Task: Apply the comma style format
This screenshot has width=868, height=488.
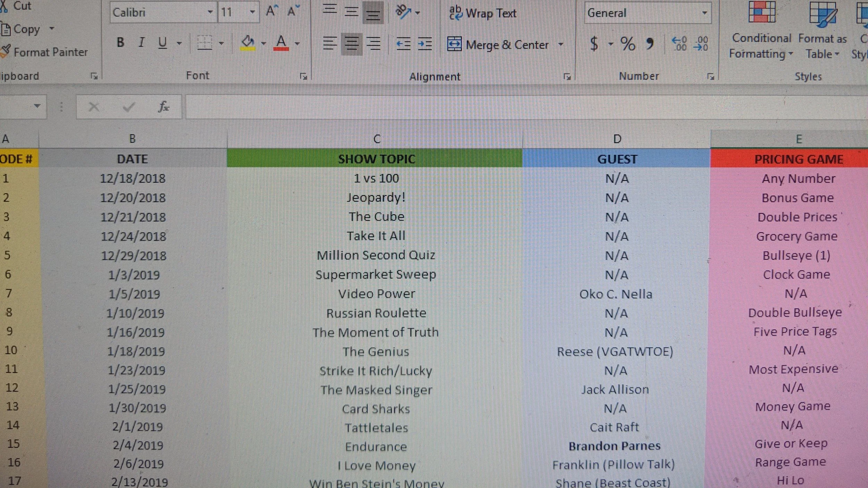Action: pos(650,44)
